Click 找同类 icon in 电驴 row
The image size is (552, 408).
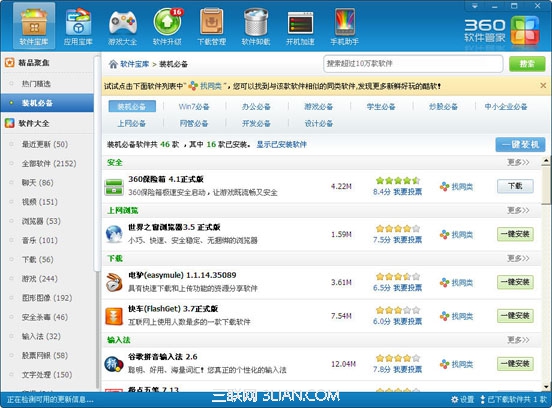[445, 282]
